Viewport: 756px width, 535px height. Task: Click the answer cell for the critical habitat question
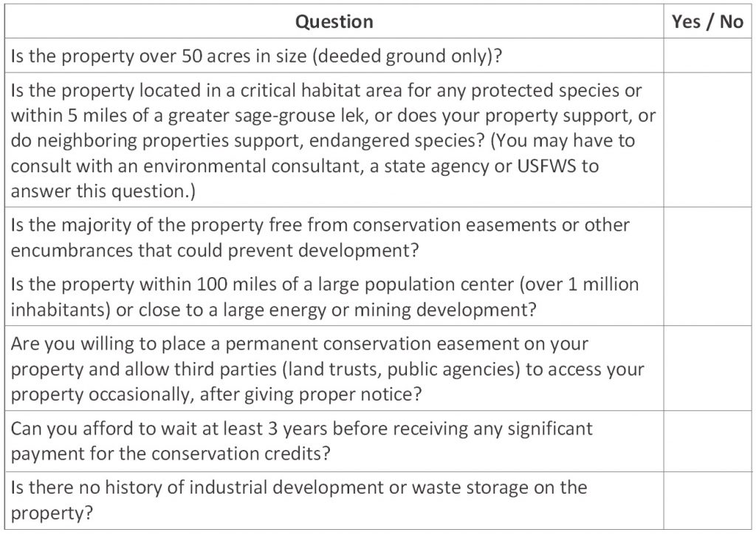[707, 140]
